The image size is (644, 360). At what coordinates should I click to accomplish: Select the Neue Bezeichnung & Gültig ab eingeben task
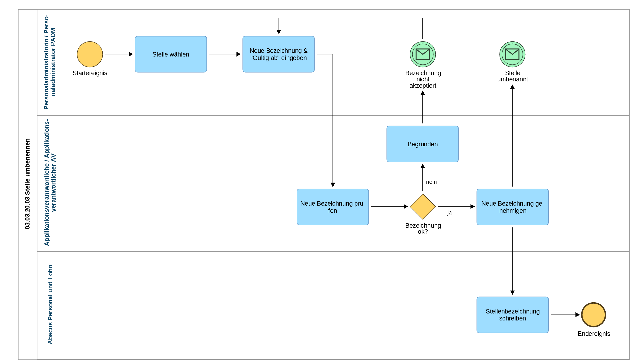pos(278,54)
